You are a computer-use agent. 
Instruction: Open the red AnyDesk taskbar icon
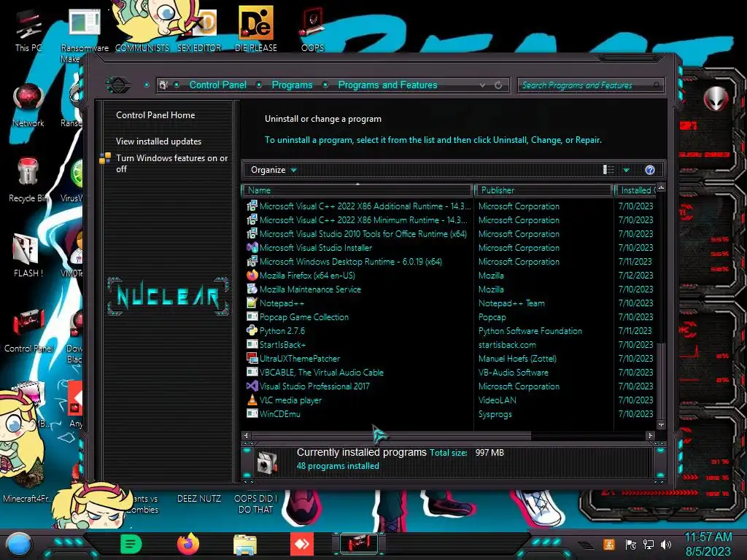[302, 544]
